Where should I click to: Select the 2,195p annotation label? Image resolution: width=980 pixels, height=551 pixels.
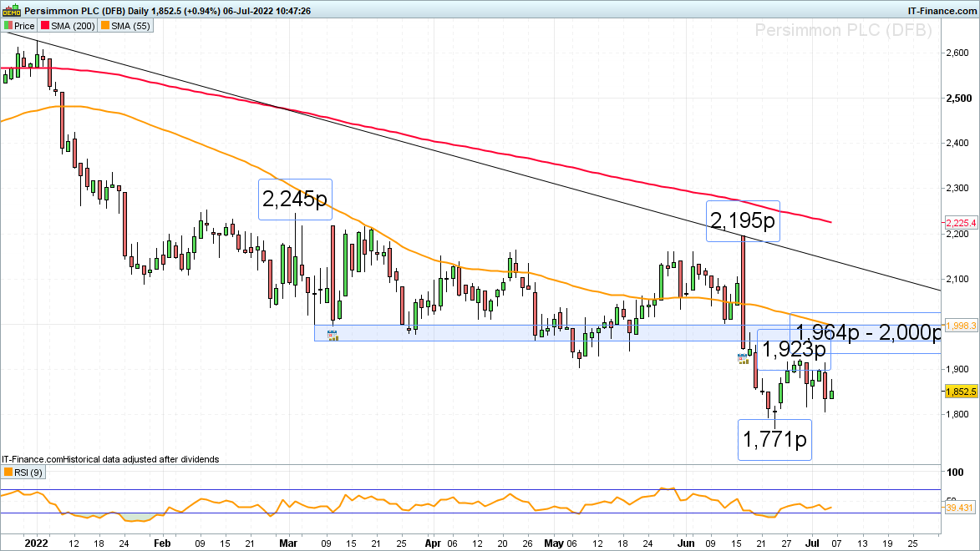[x=743, y=220]
